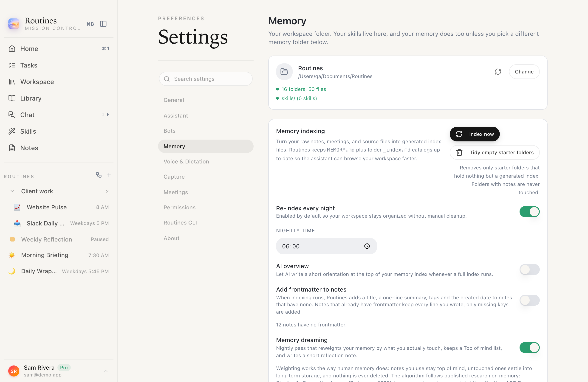Toggle Memory dreaming switch
588x382 pixels.
pos(529,348)
